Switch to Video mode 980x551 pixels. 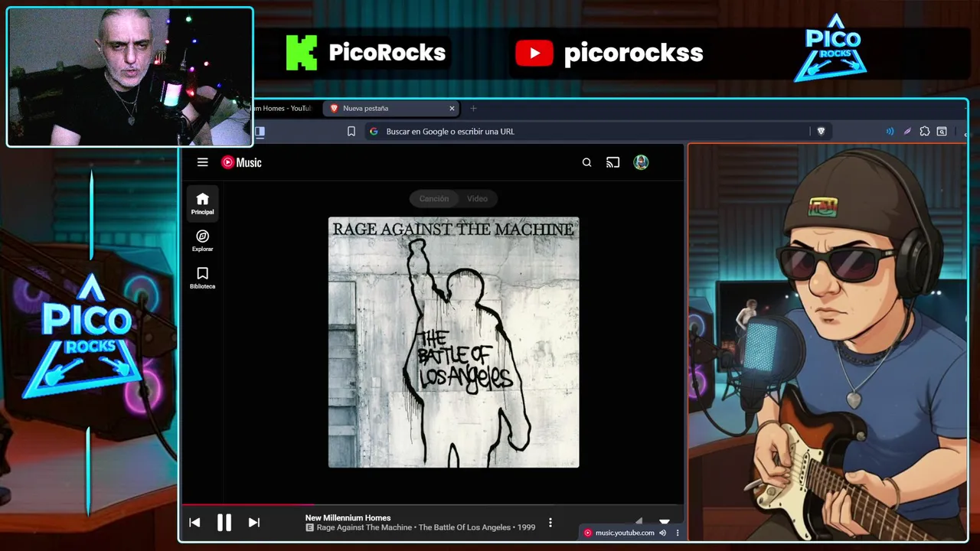[477, 198]
